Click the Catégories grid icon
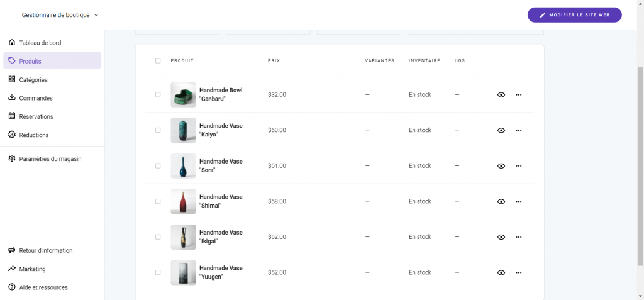Screen dimensions: 644x300 (x=12, y=80)
